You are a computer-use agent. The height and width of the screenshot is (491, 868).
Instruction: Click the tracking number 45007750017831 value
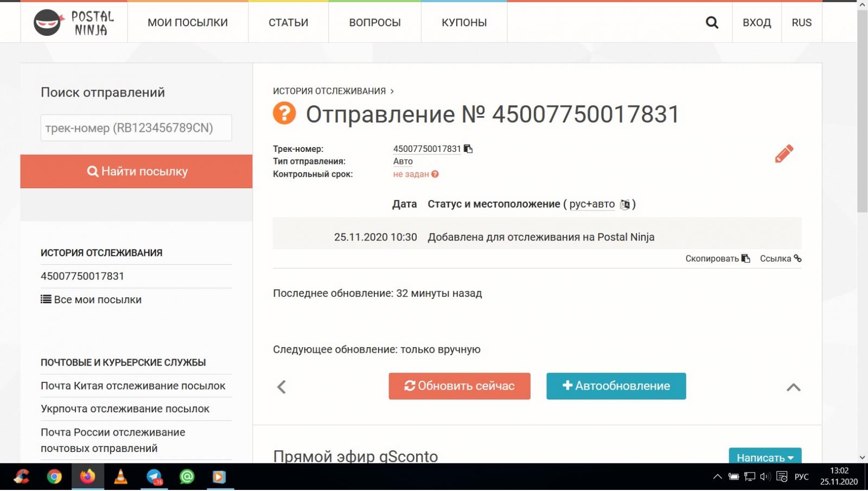[x=427, y=149]
